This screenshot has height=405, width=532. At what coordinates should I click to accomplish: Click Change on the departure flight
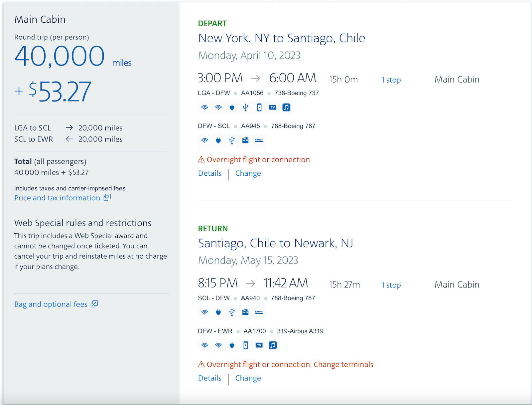248,173
